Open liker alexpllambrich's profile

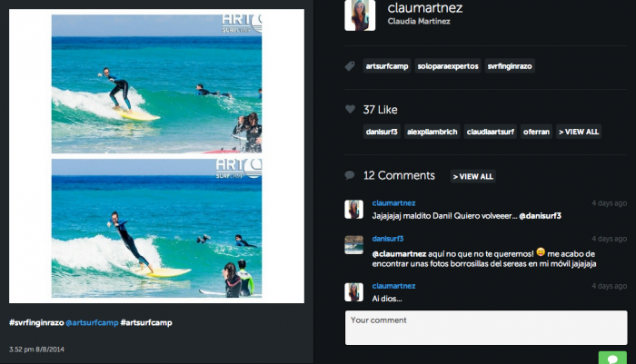click(432, 132)
